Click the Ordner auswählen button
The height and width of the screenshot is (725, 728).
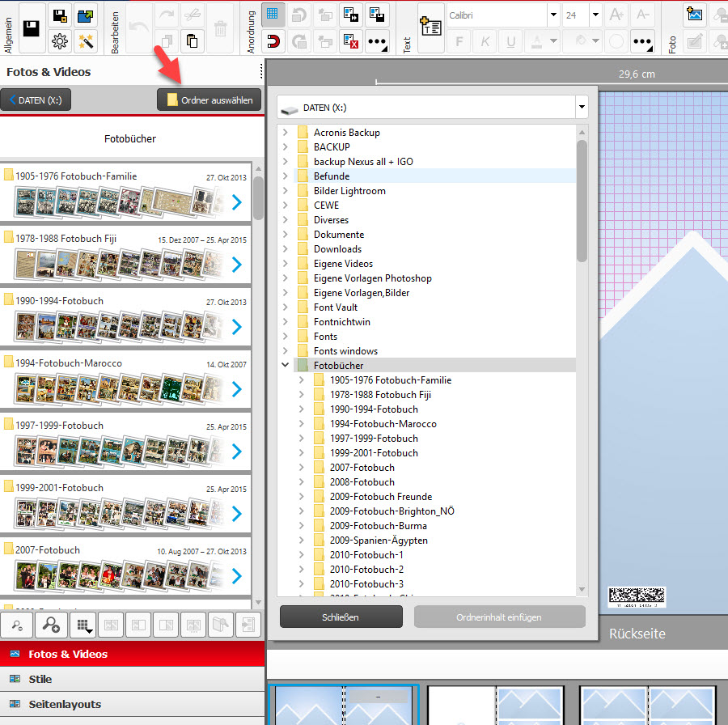point(210,100)
